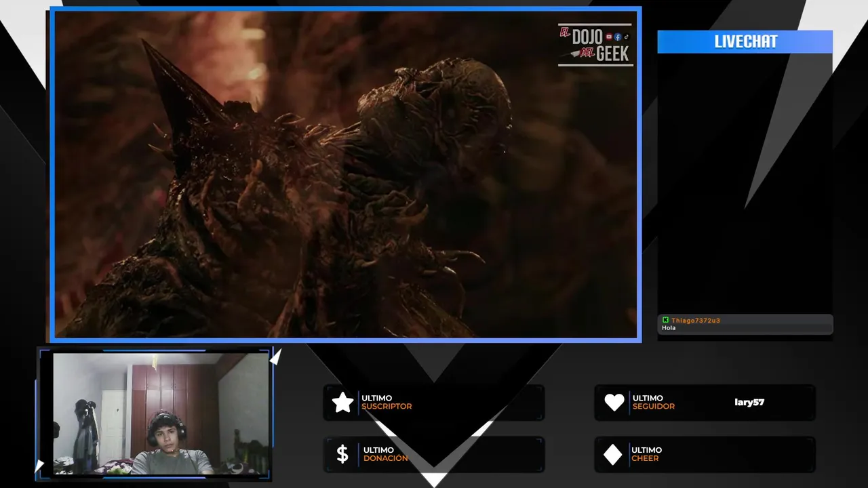Click the YouTube icon in the Dojo del Geek logo
The height and width of the screenshot is (488, 868).
pos(609,37)
